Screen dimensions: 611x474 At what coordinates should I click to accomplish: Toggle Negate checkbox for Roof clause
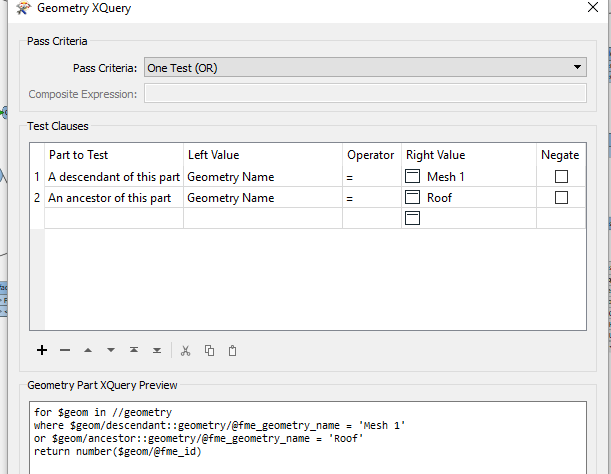point(561,198)
